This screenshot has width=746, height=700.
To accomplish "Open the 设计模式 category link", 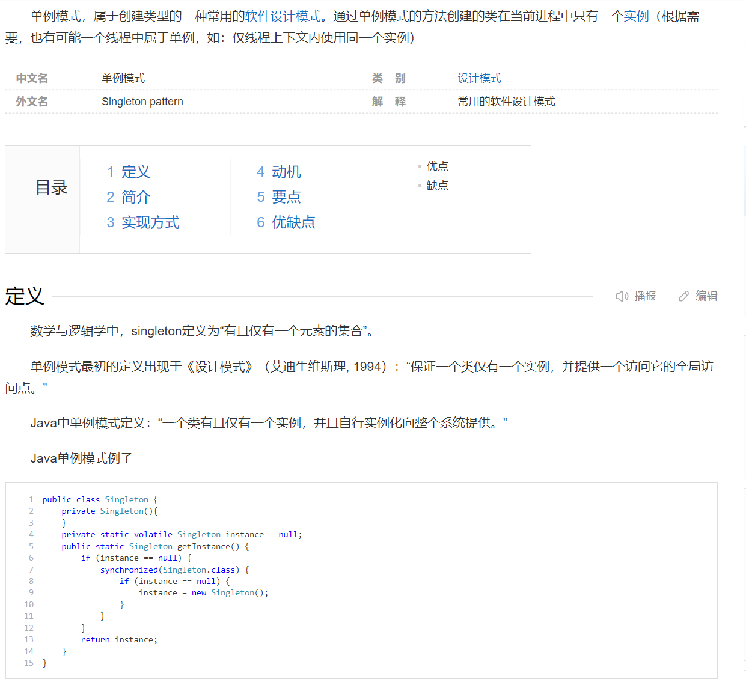I will tap(479, 78).
